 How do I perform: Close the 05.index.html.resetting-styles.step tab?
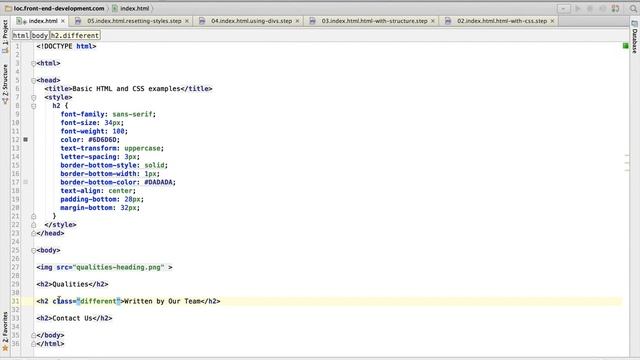(187, 21)
